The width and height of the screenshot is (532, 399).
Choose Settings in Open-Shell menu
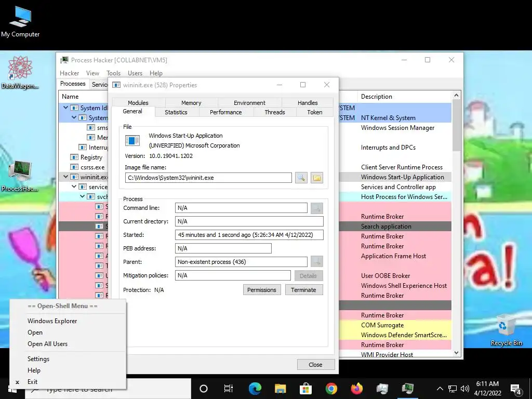click(x=38, y=358)
